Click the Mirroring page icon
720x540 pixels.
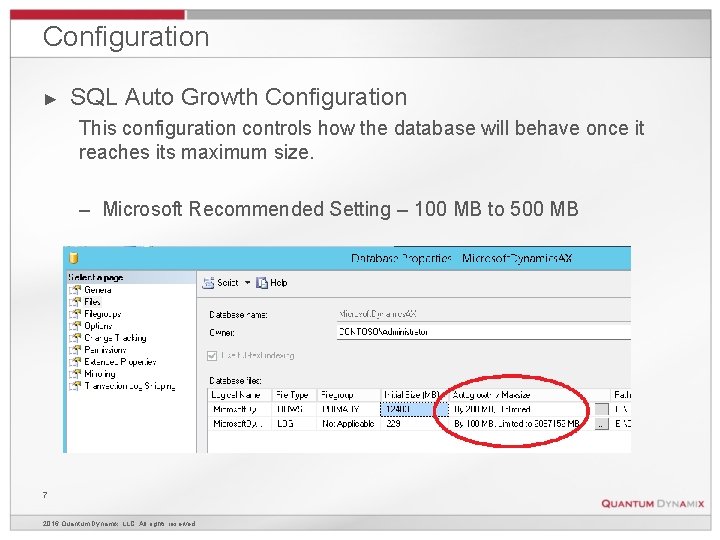pyautogui.click(x=75, y=374)
